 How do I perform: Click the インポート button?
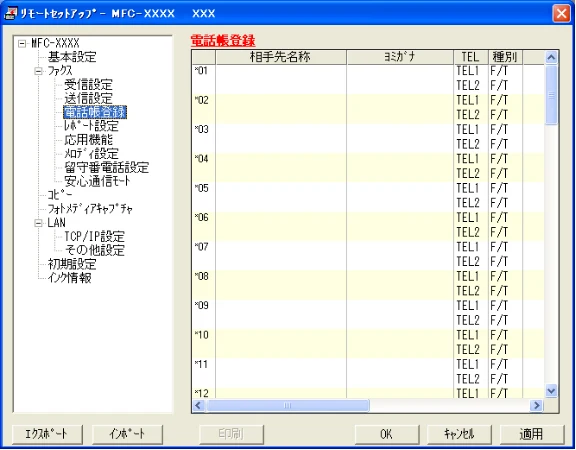pyautogui.click(x=127, y=434)
